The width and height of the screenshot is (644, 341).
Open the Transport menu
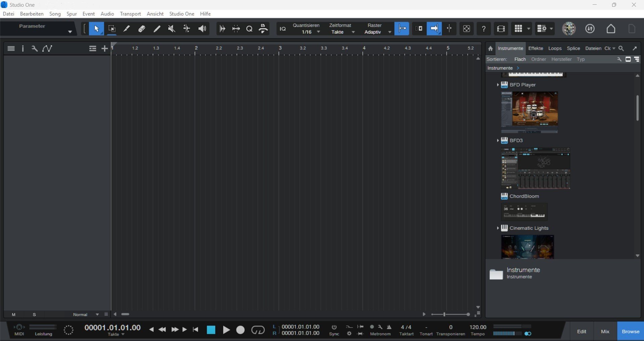tap(130, 14)
